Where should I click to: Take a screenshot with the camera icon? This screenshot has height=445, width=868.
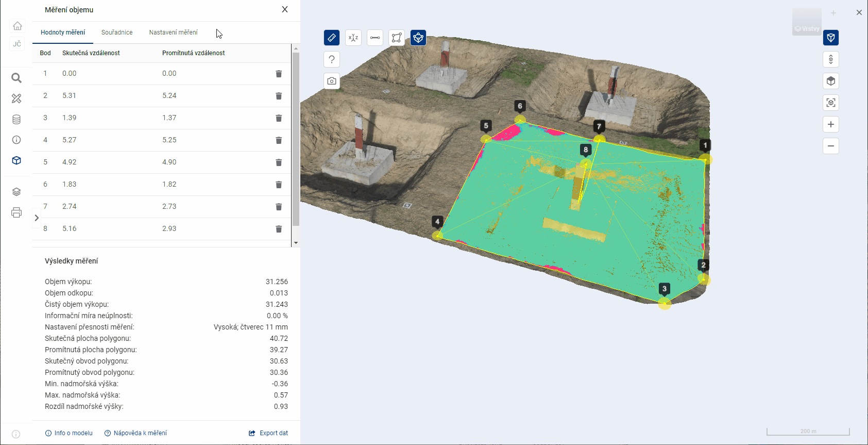(x=332, y=81)
